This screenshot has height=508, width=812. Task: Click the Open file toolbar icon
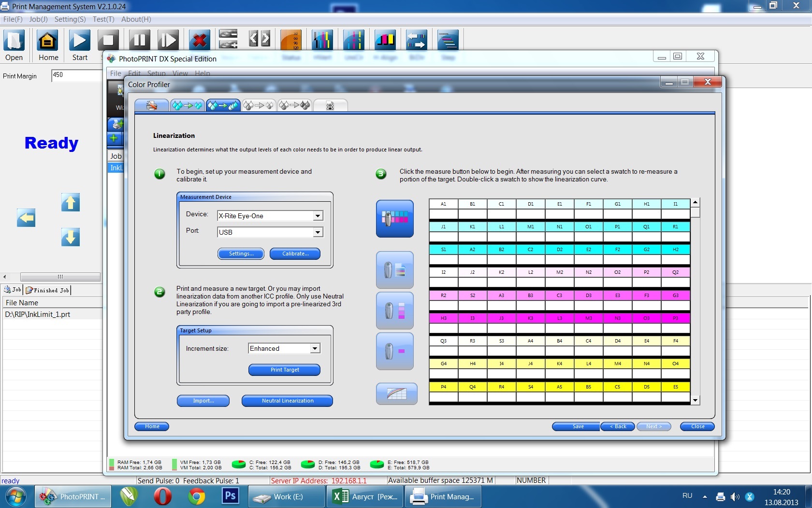14,41
